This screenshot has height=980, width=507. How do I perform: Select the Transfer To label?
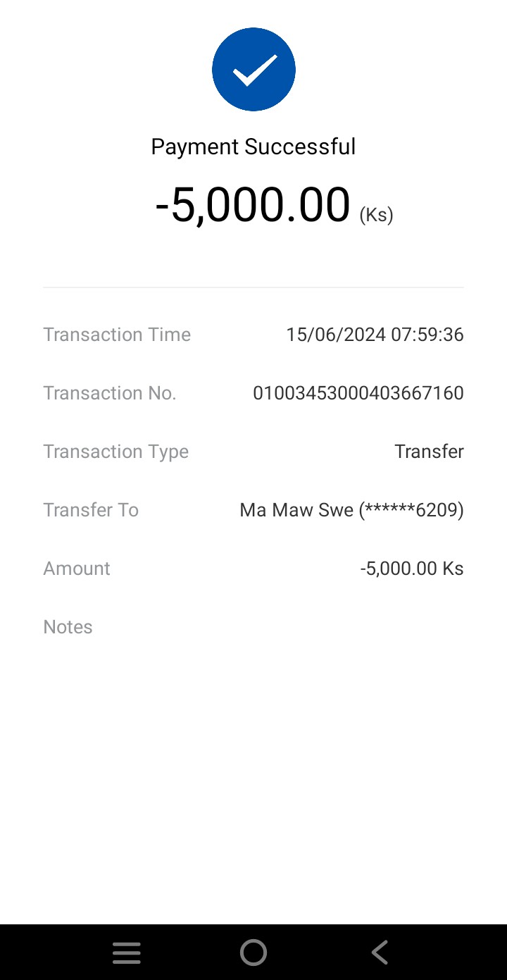click(x=91, y=510)
